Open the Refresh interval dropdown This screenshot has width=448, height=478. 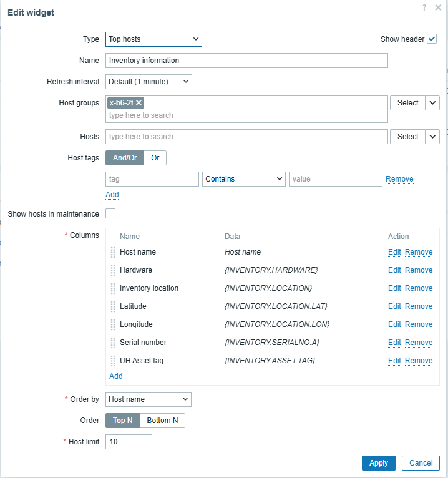(x=149, y=82)
